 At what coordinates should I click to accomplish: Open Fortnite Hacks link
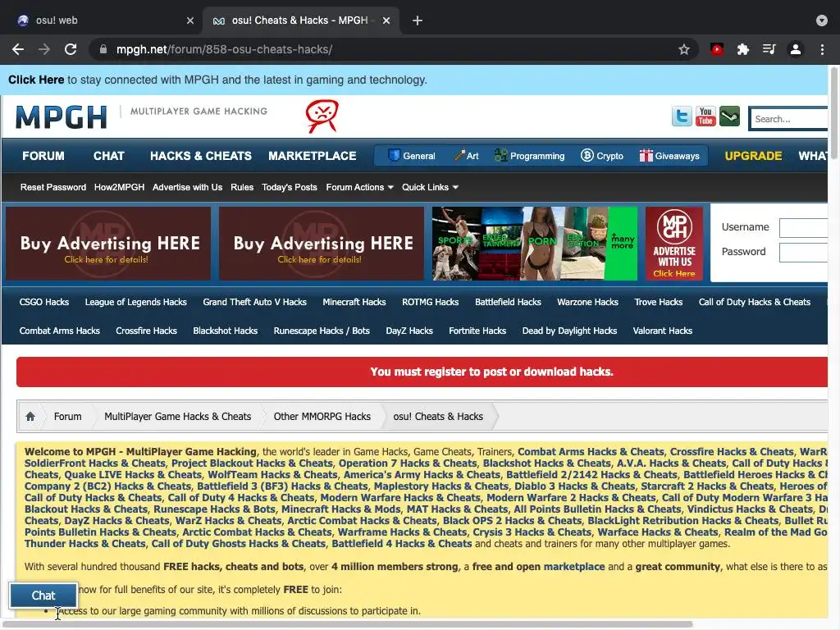click(477, 331)
